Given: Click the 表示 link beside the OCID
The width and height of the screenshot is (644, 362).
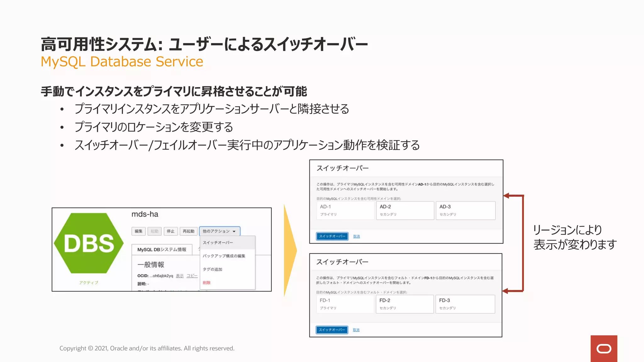Looking at the screenshot, I should (x=180, y=276).
